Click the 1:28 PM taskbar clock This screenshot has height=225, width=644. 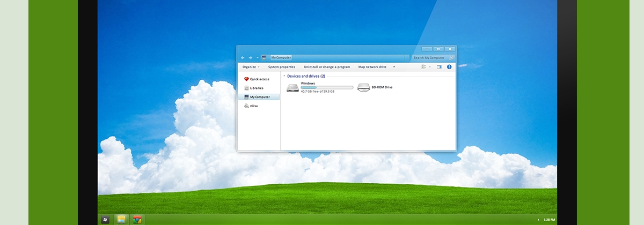coord(549,220)
